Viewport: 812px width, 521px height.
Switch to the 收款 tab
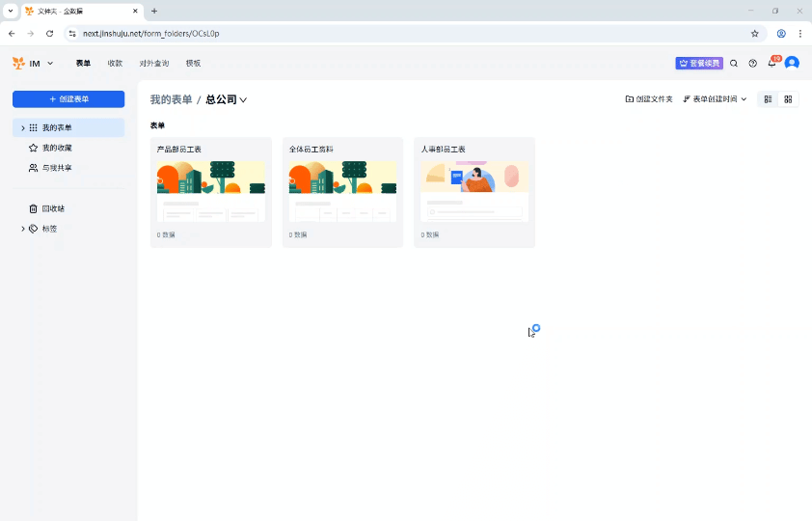[x=115, y=64]
